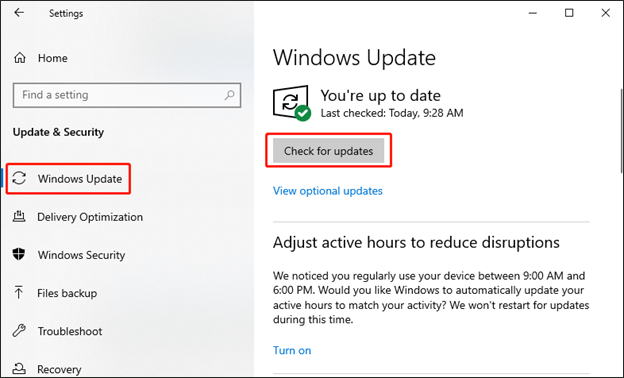Click the Windows Security shield icon
This screenshot has height=378, width=624.
point(19,254)
